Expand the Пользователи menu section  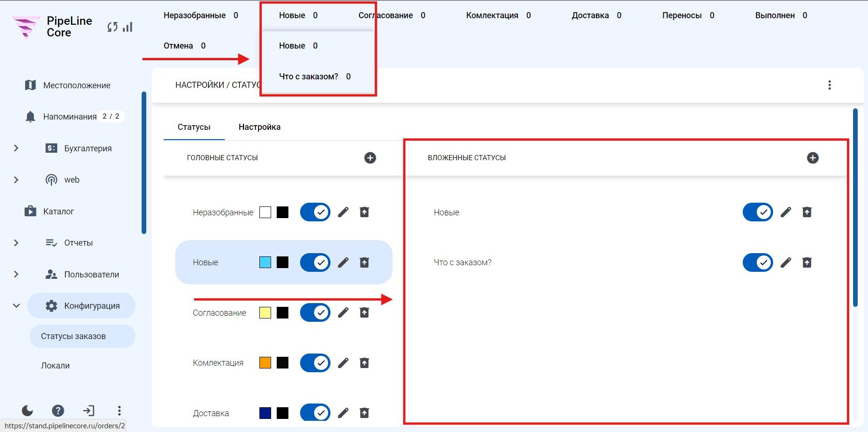pyautogui.click(x=16, y=274)
